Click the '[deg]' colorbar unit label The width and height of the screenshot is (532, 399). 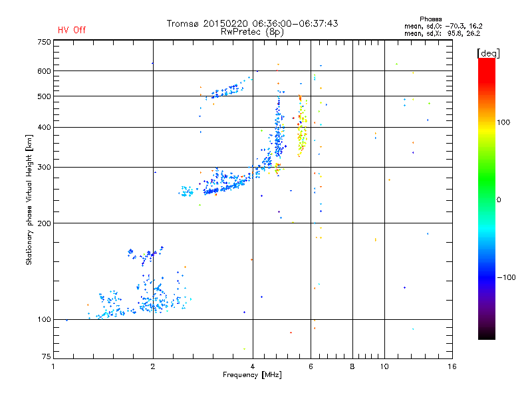[x=488, y=53]
